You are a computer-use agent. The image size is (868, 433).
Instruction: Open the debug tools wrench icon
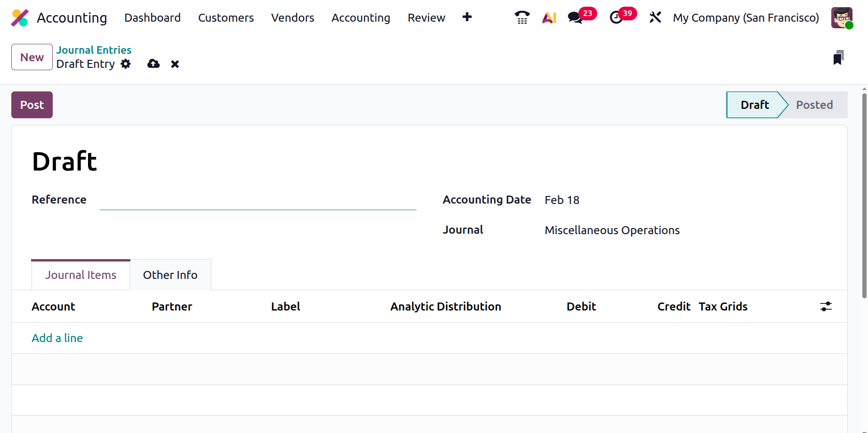655,17
